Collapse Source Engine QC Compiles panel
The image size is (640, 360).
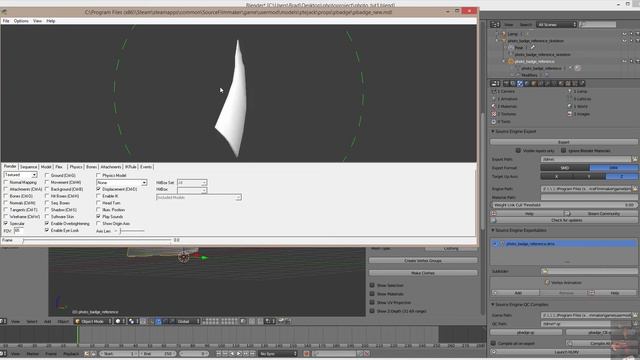493,305
